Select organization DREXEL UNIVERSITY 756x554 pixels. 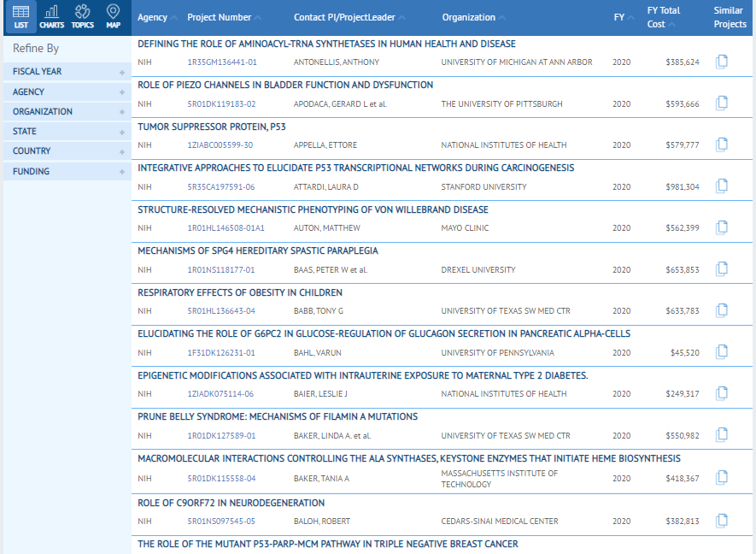(478, 270)
